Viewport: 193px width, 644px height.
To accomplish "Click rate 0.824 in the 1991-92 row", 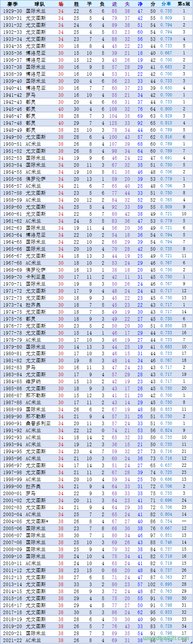I will click(x=166, y=430).
